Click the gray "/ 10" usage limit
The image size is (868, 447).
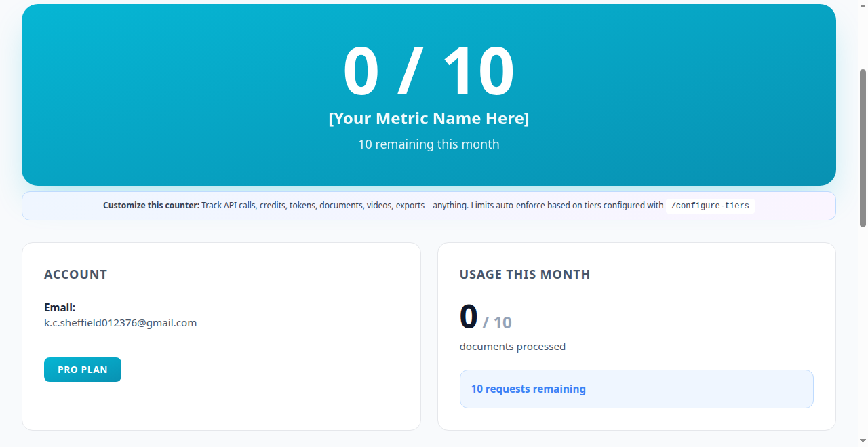click(497, 323)
